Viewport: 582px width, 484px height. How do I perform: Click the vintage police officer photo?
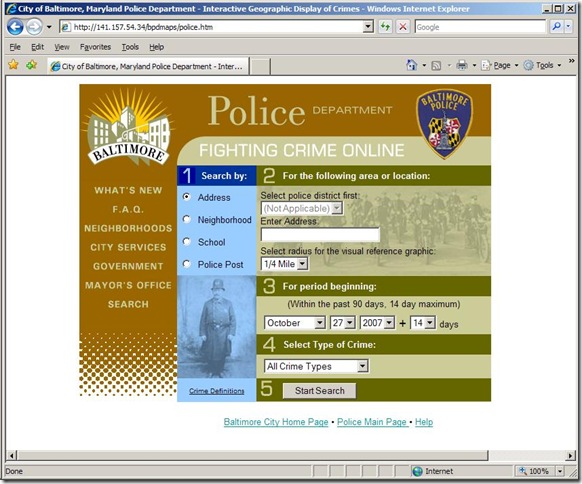(x=217, y=327)
